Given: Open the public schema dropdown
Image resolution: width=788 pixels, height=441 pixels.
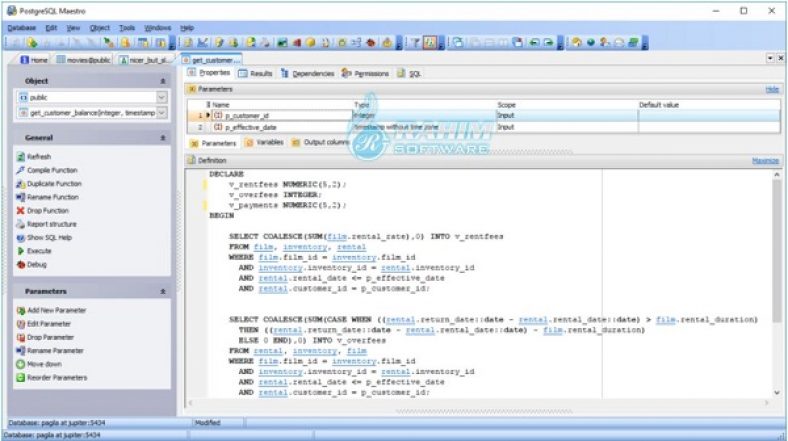Looking at the screenshot, I should coord(162,97).
